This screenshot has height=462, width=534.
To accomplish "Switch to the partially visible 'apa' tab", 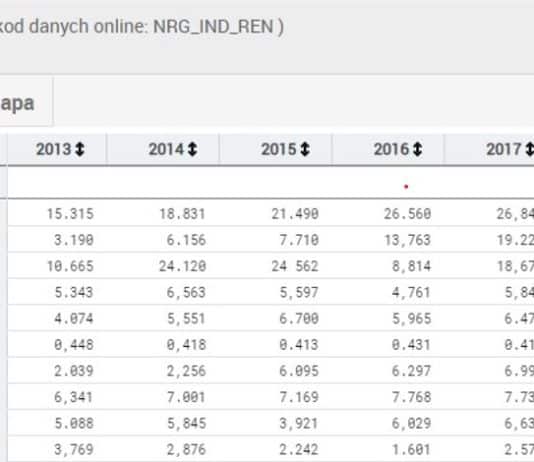I will click(17, 102).
